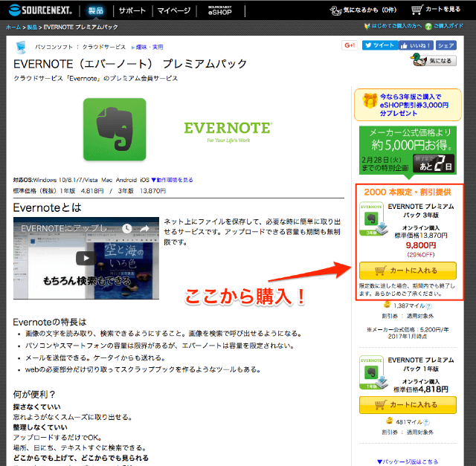This screenshot has width=476, height=466.
Task: Click the green Evernote elephant app icon
Action: coord(115,129)
